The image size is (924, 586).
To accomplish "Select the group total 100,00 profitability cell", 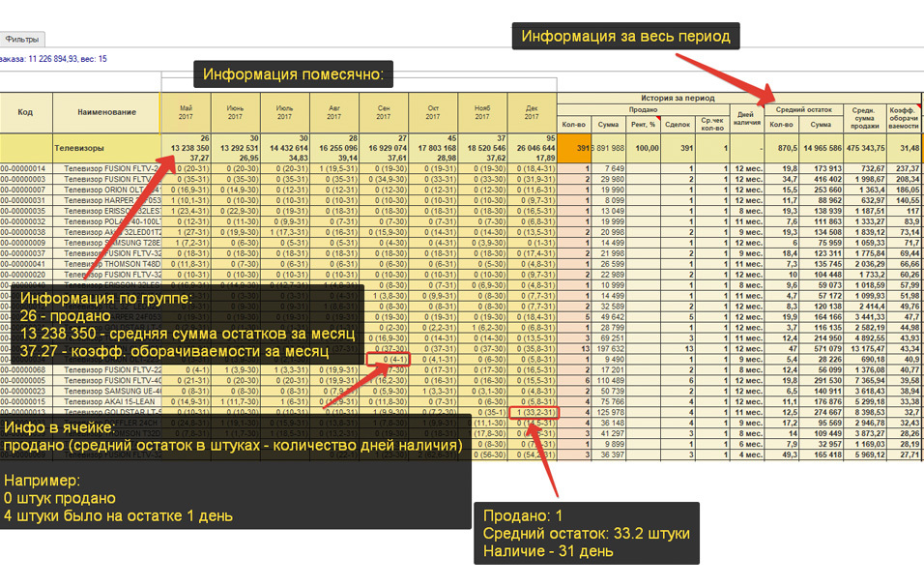I will point(643,148).
